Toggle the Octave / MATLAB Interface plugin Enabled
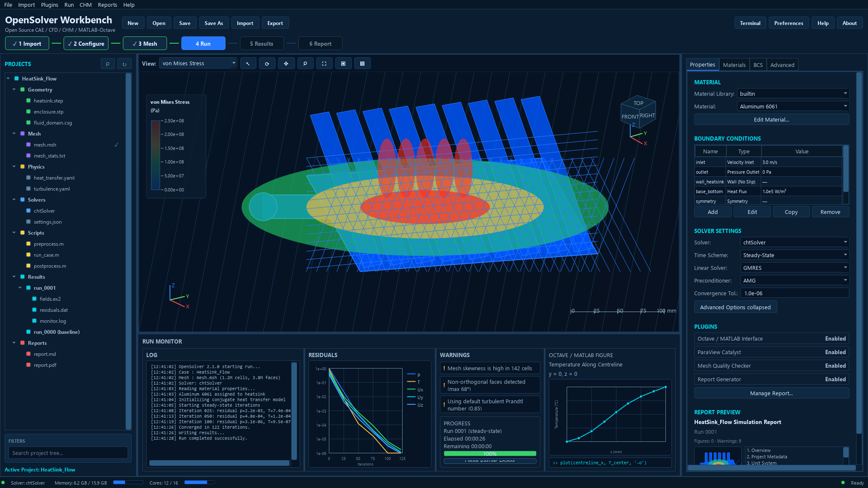 click(x=835, y=339)
